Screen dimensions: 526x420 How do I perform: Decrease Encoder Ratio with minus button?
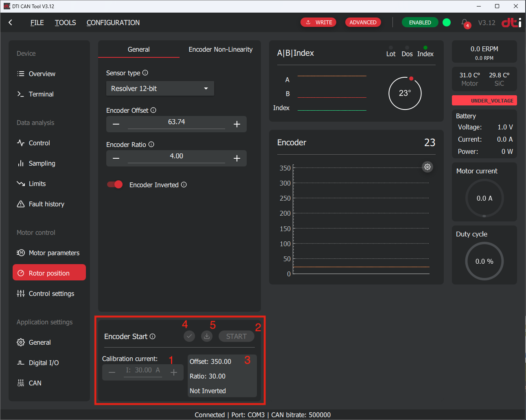coord(116,158)
